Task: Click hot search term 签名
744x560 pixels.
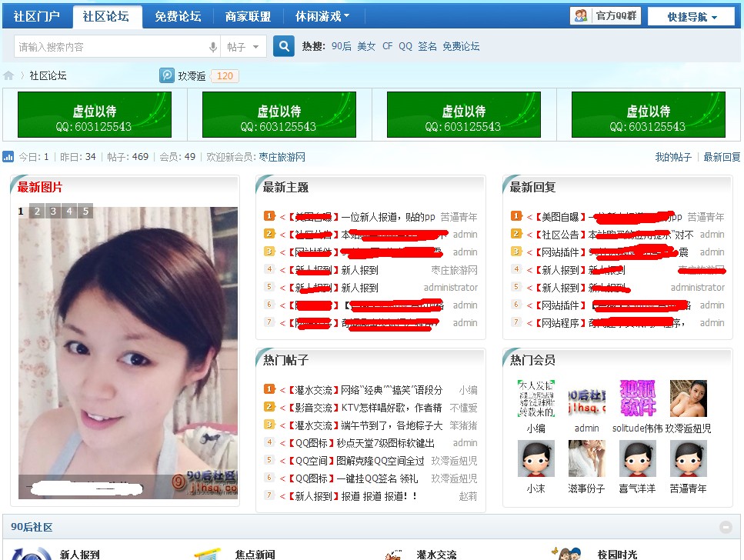Action: pos(427,46)
